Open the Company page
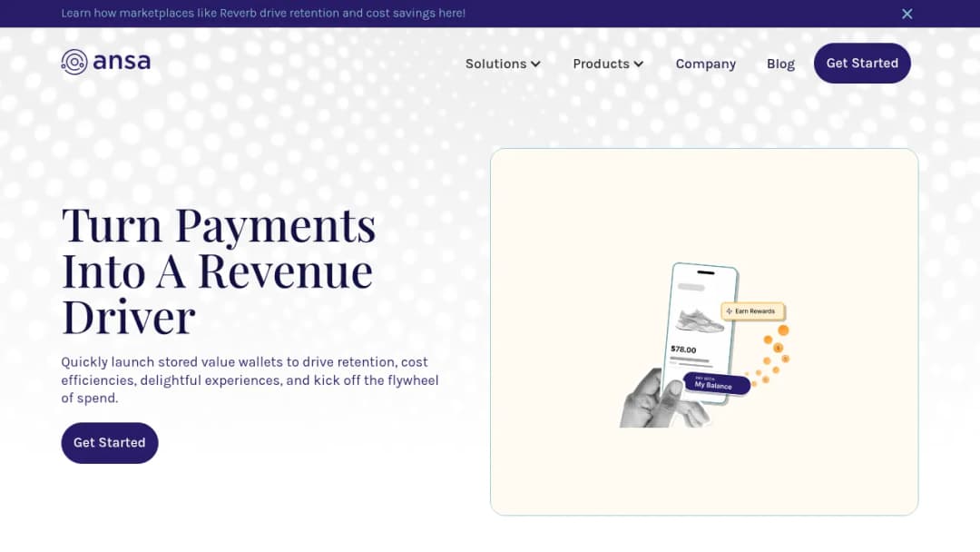The image size is (980, 552). coord(706,64)
